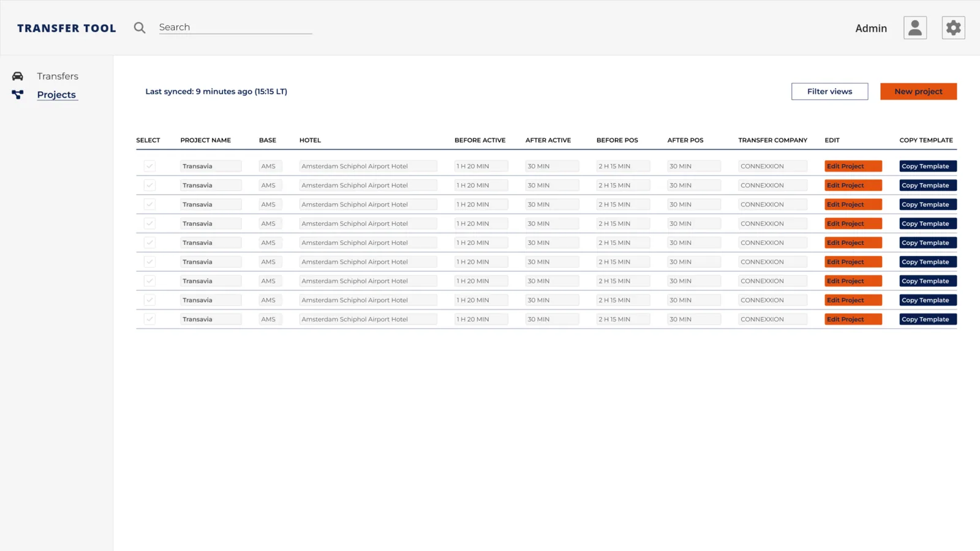Click the Admin label
Screen dimensions: 980x551
coord(871,28)
